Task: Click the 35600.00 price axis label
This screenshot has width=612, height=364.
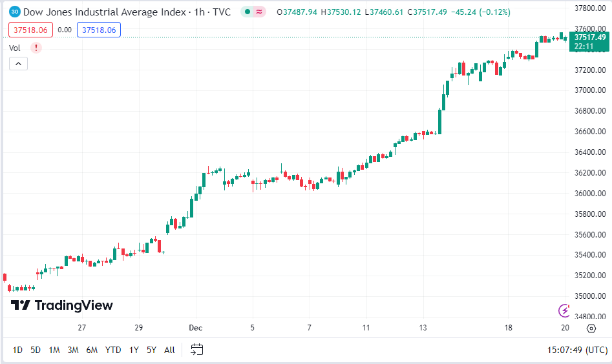Action: (x=590, y=235)
